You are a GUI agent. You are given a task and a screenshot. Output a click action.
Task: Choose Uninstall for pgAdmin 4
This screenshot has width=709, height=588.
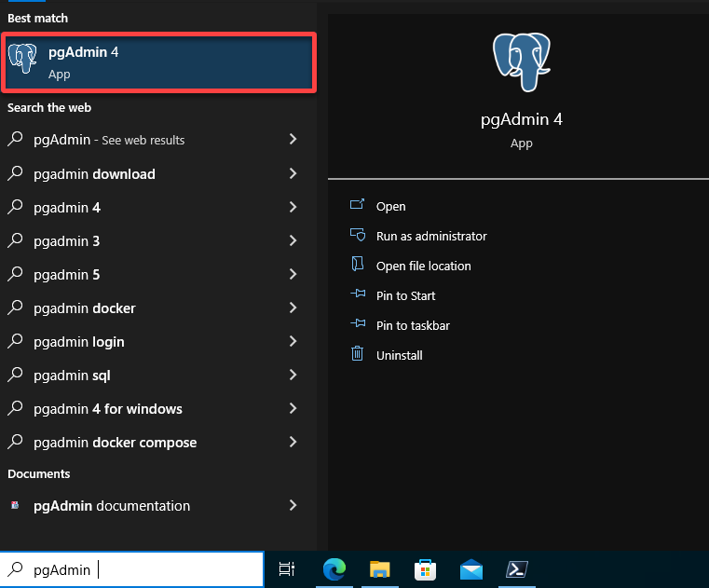(400, 356)
